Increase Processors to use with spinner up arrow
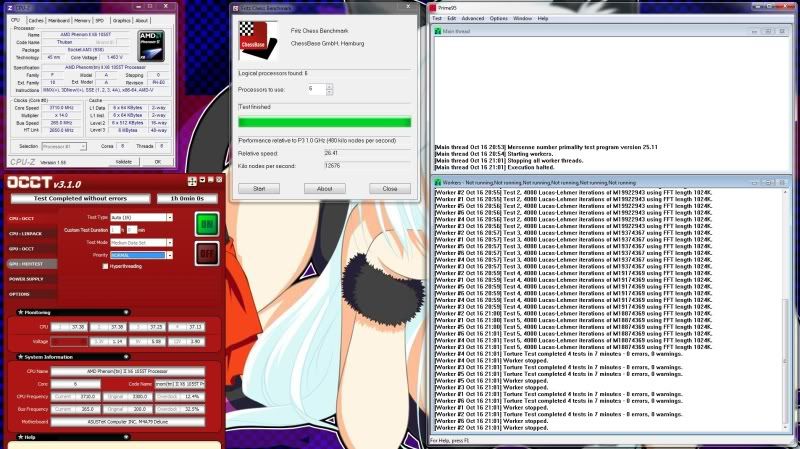 [x=329, y=86]
